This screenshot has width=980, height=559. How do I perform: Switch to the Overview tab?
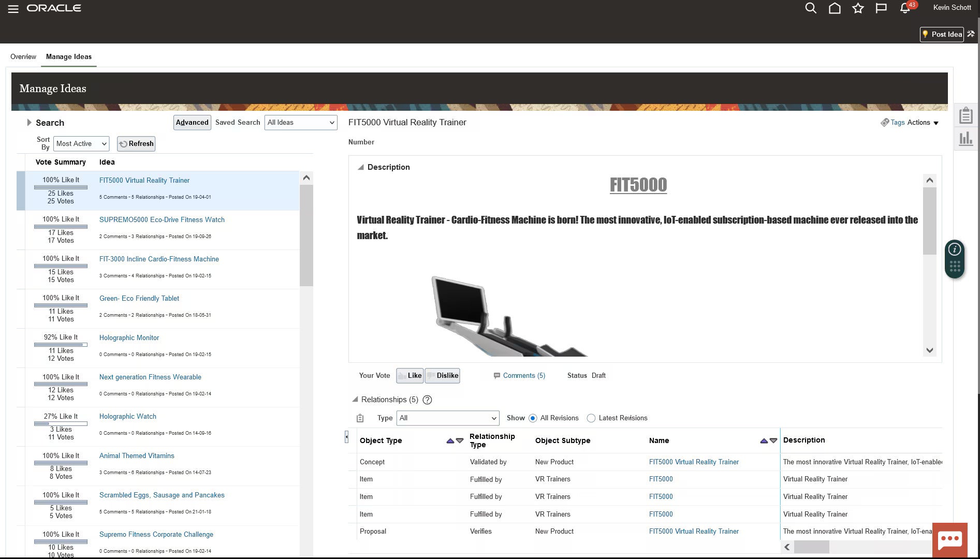point(23,56)
